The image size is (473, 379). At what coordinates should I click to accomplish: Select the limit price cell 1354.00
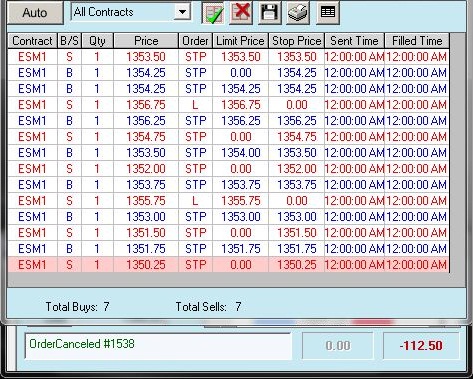(240, 153)
